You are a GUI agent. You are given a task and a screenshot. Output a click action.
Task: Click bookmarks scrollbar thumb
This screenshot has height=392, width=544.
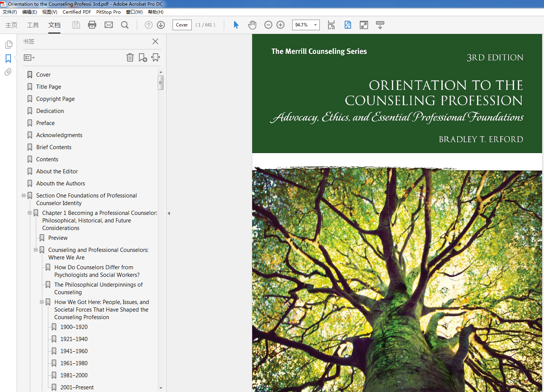[x=160, y=82]
